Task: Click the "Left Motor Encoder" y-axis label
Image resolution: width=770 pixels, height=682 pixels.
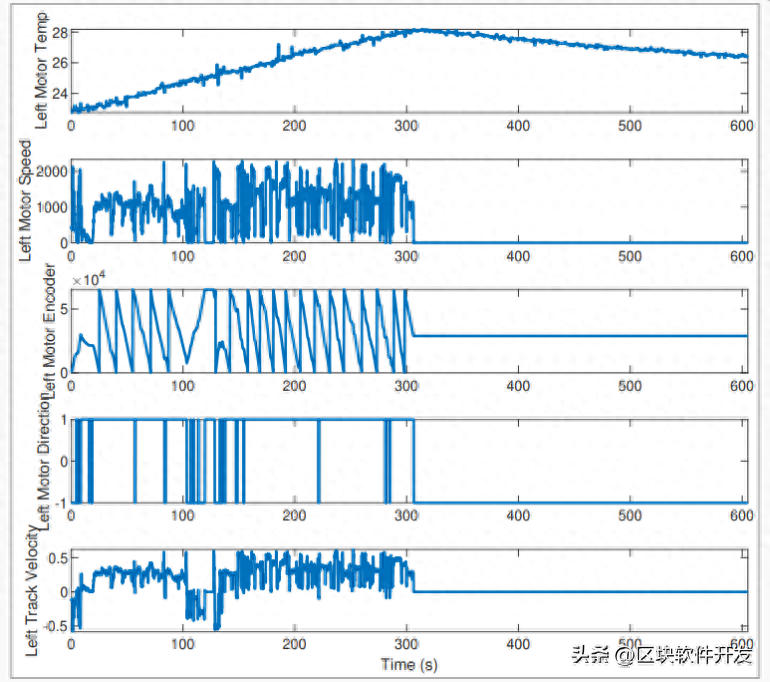Action: pyautogui.click(x=42, y=338)
